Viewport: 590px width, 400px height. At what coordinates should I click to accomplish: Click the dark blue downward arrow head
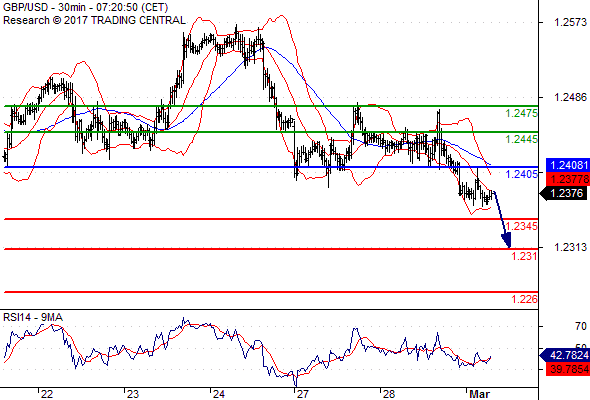(506, 240)
